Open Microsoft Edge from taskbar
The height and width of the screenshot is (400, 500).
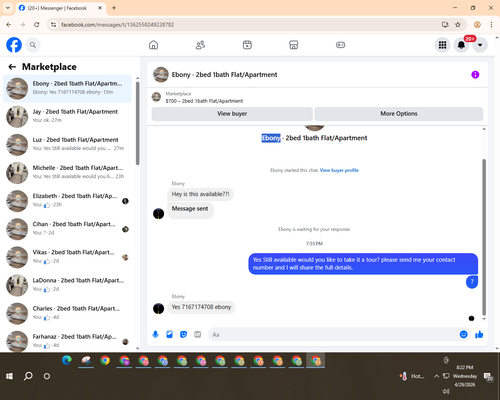[x=67, y=361]
